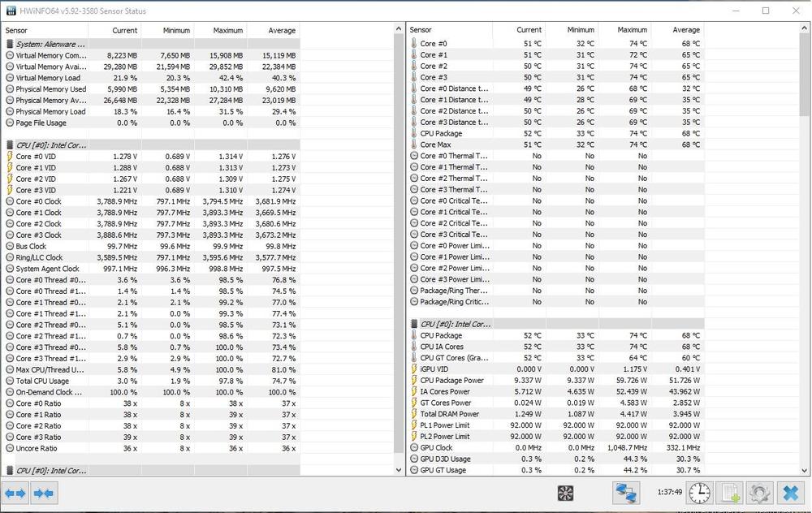812x513 pixels.
Task: Click the lightning bolt icon beside Core #0 VID
Action: [10, 156]
